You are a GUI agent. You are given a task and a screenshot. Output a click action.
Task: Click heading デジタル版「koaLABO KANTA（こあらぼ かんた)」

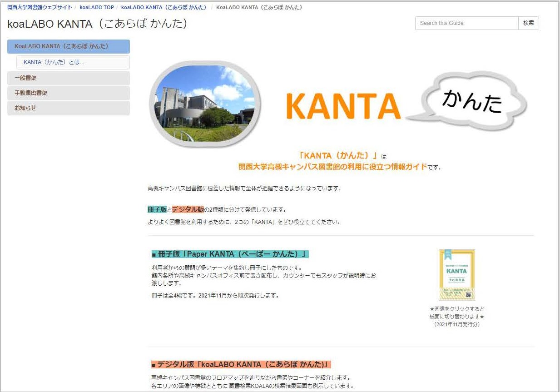click(241, 364)
